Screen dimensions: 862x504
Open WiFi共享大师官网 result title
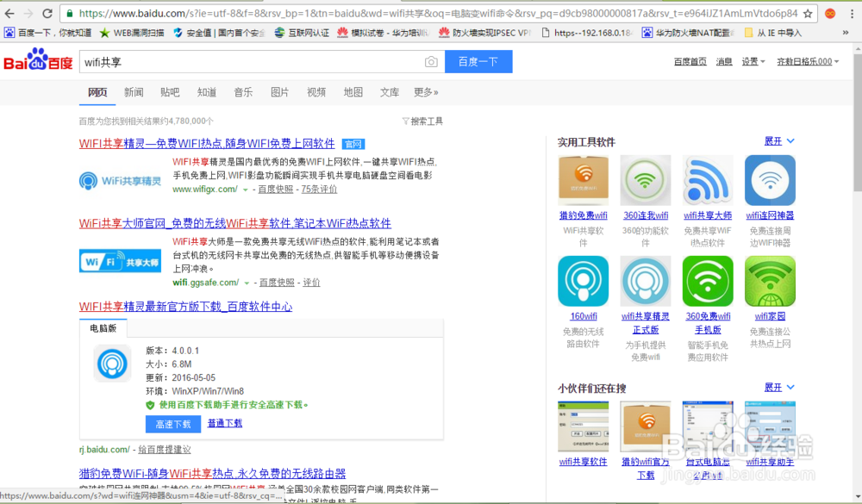pyautogui.click(x=234, y=223)
